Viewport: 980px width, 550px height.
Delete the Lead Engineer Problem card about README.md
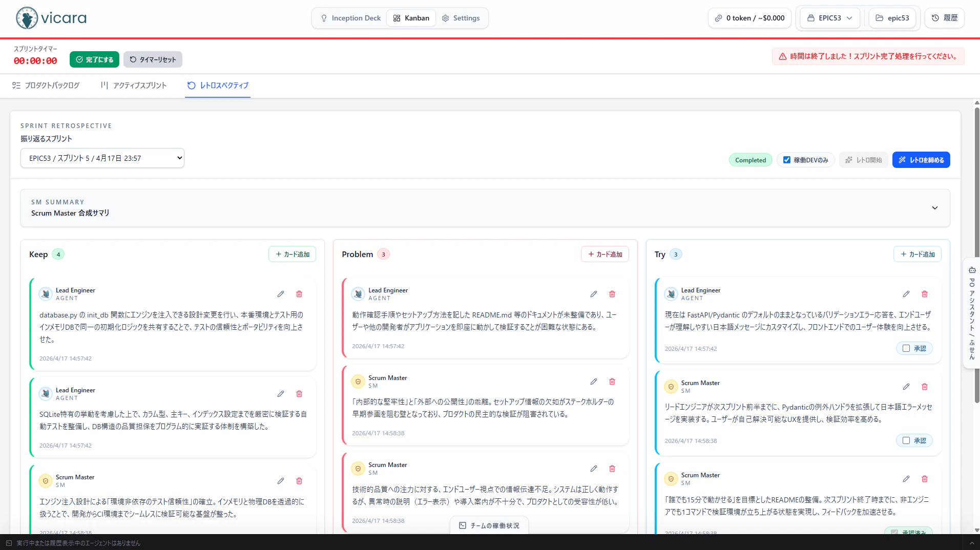(x=612, y=294)
